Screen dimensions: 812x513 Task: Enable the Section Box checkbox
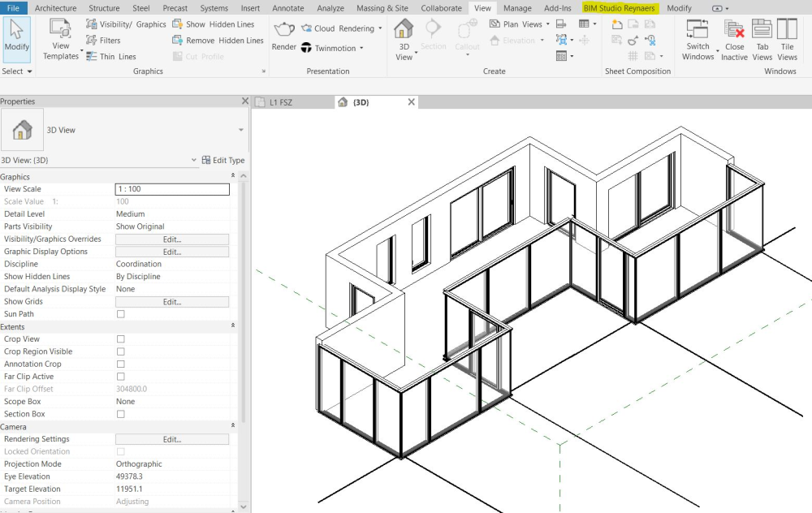[121, 414]
